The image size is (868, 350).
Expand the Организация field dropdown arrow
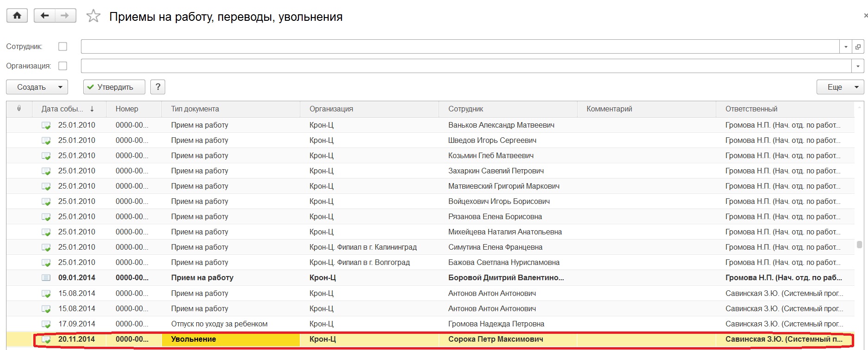857,66
